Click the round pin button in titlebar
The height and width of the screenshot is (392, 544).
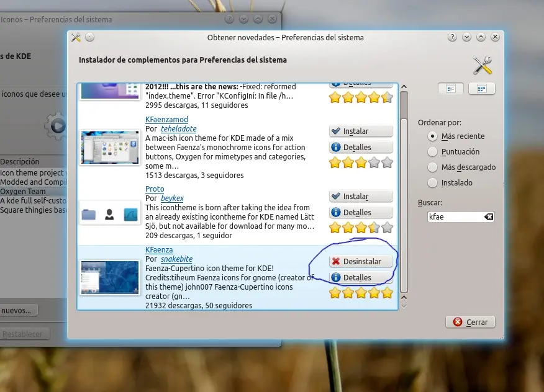click(89, 37)
